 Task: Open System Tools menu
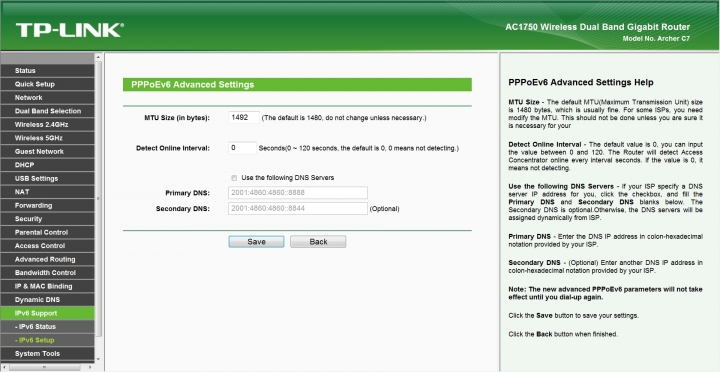47,354
